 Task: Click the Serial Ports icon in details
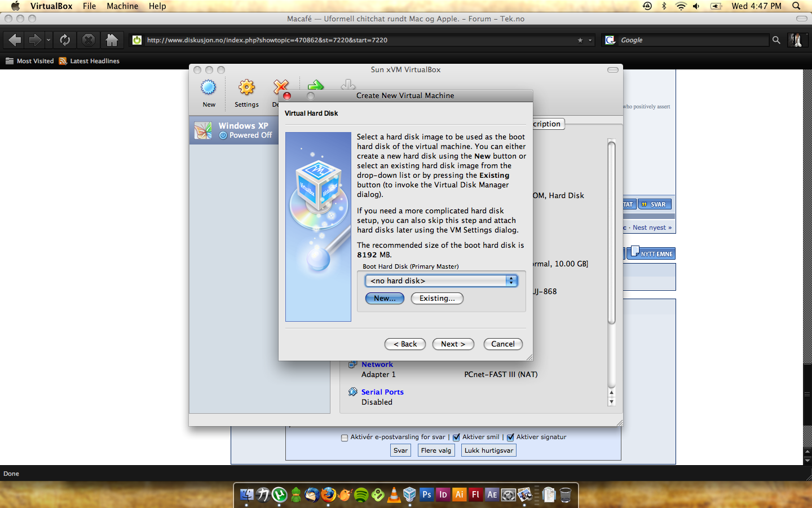coord(353,392)
